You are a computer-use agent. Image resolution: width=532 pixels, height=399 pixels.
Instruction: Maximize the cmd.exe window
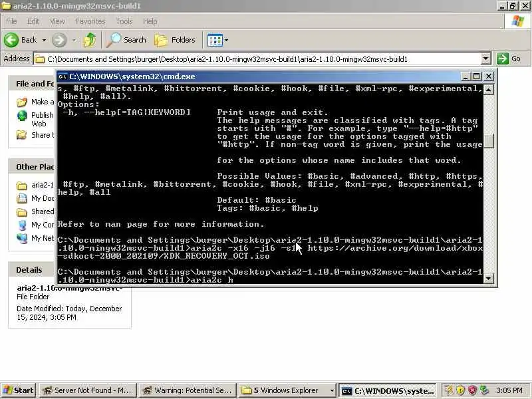pyautogui.click(x=477, y=76)
